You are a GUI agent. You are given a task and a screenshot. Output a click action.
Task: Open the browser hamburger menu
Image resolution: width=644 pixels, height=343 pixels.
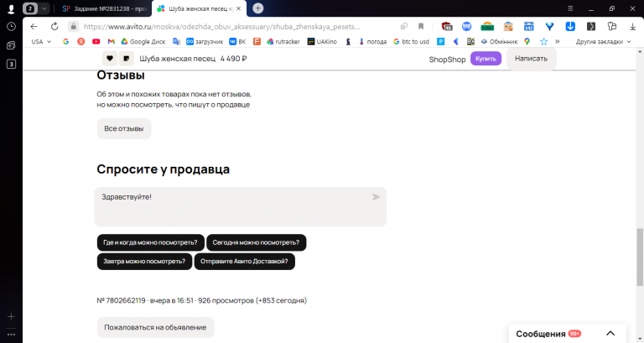(570, 8)
